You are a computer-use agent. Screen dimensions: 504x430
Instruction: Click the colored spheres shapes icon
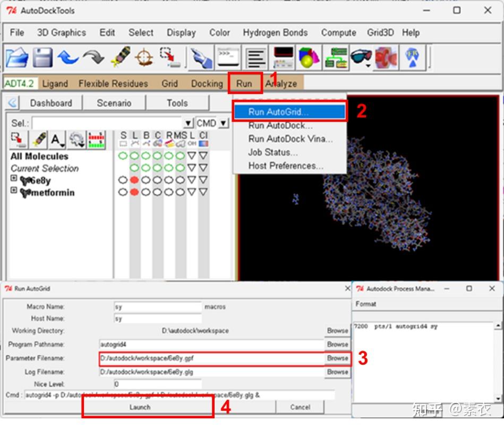(309, 57)
